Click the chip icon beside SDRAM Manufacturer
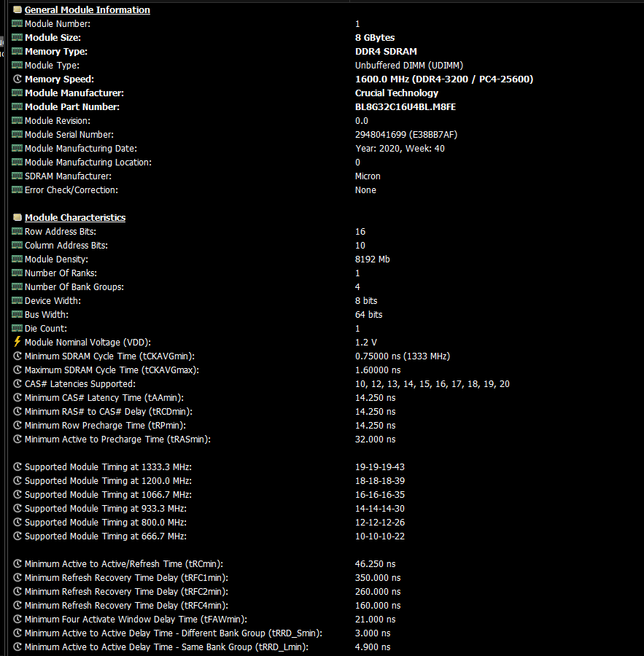 coord(18,176)
